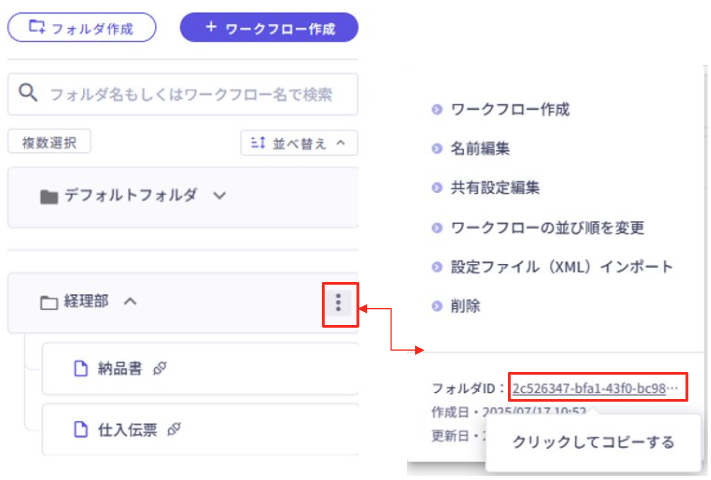This screenshot has width=711, height=480.
Task: Toggle 複数選択 mode
Action: [49, 143]
